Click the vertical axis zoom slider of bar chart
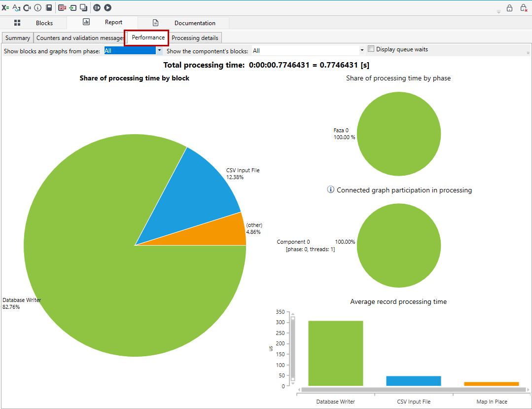 (293, 349)
